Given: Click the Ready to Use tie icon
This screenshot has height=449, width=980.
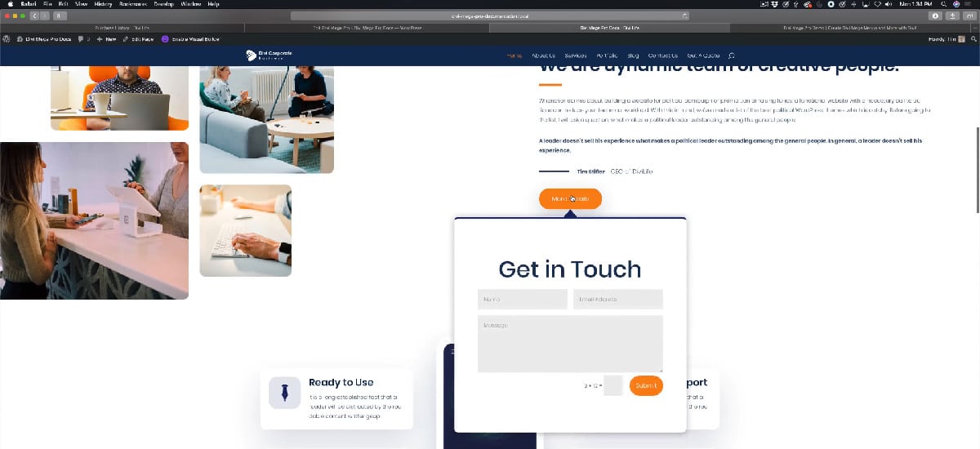Looking at the screenshot, I should coord(284,393).
